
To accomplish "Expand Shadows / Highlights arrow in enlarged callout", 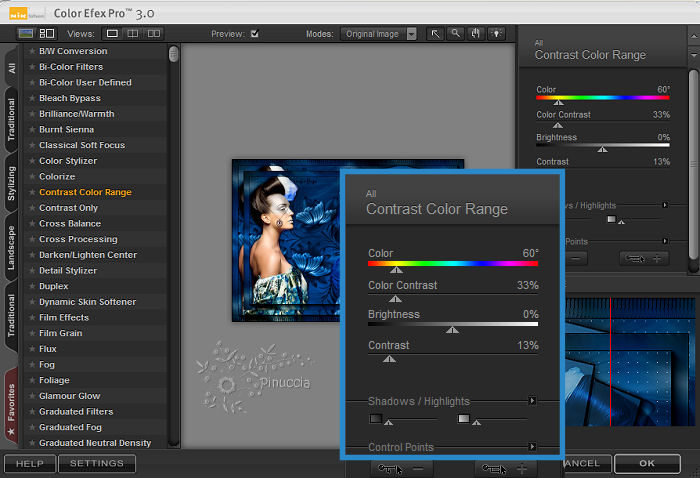I will click(x=533, y=401).
